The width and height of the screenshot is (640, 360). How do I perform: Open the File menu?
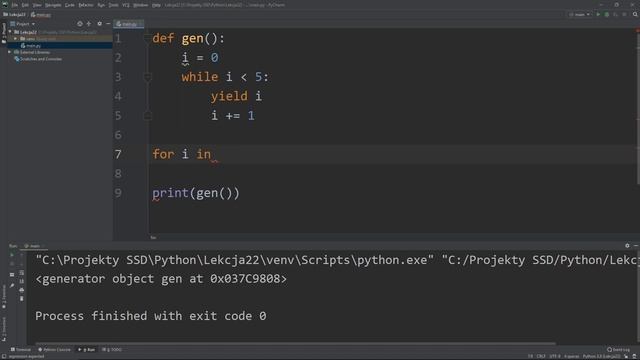(x=15, y=5)
